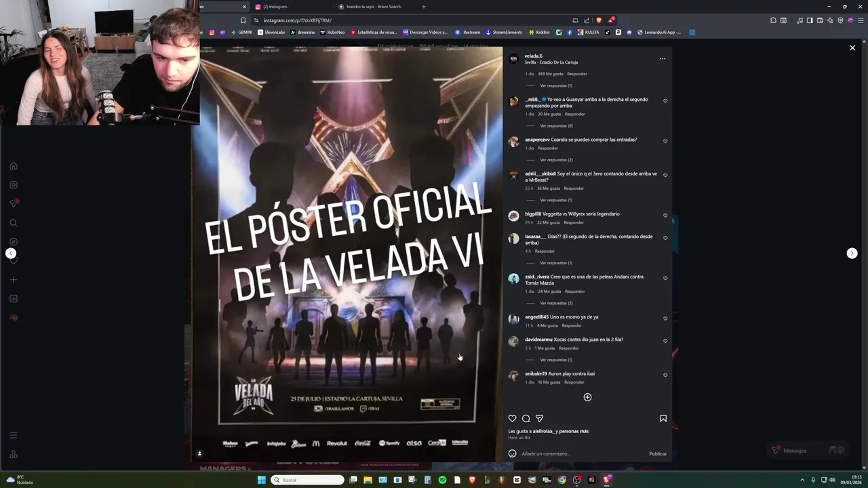Load more comments with plus circle
This screenshot has width=868, height=488.
tap(587, 397)
